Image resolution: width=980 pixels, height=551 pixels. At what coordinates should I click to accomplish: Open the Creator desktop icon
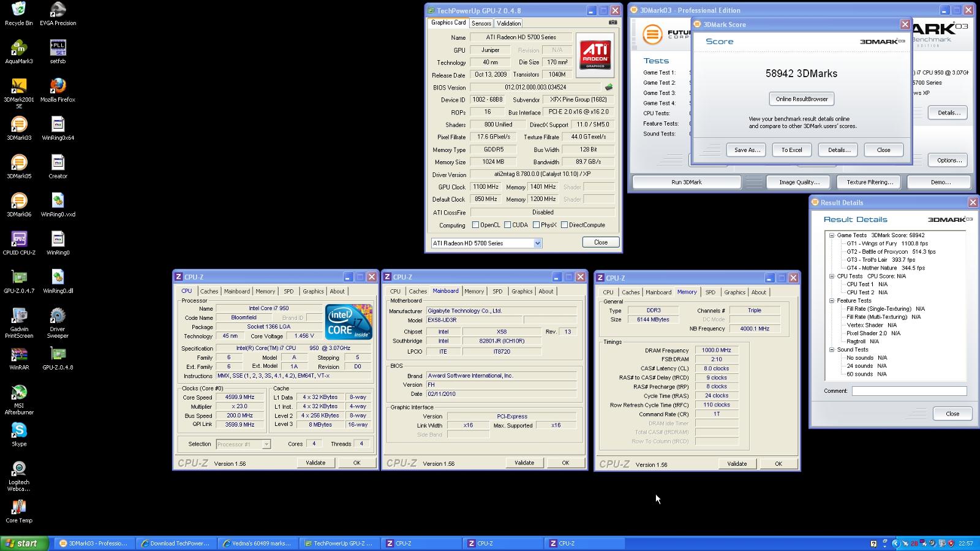click(58, 167)
